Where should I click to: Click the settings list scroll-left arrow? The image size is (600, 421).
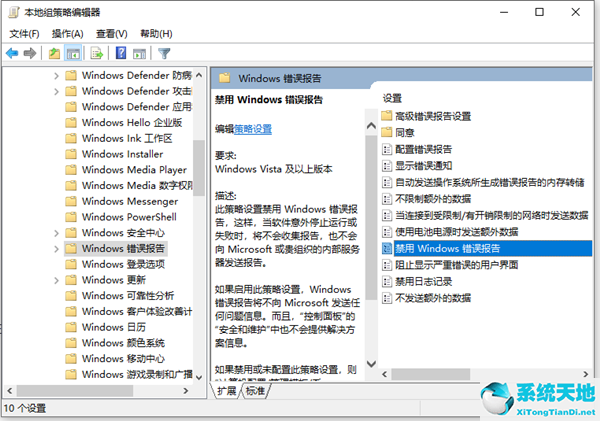385,374
